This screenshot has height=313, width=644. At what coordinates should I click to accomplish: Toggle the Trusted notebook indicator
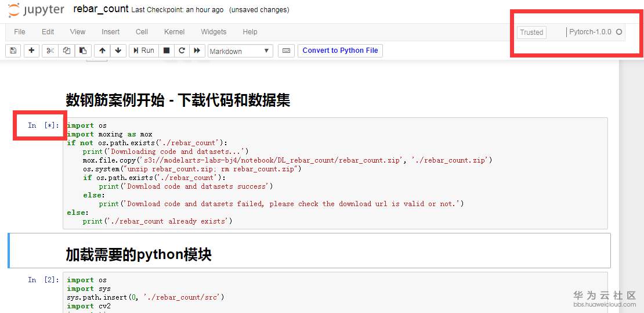pos(531,33)
